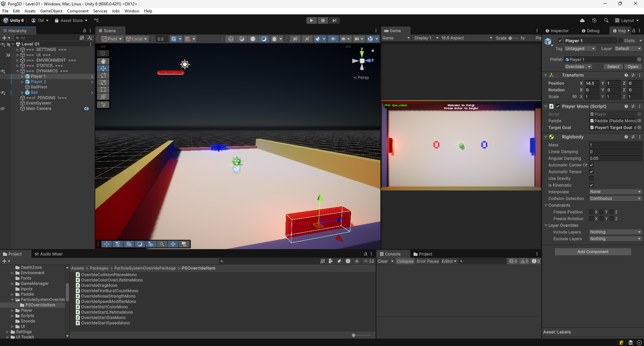
Task: Open the GameObject menu
Action: pyautogui.click(x=51, y=11)
